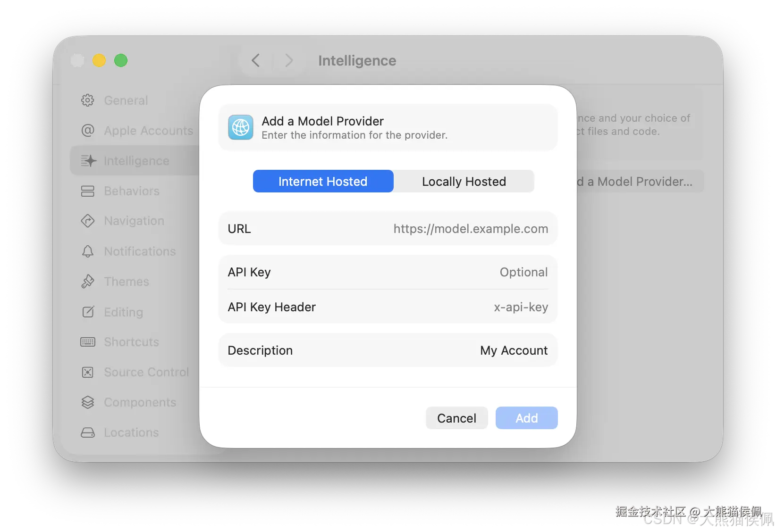Click the Behaviors sidebar icon
776x532 pixels.
tap(88, 191)
